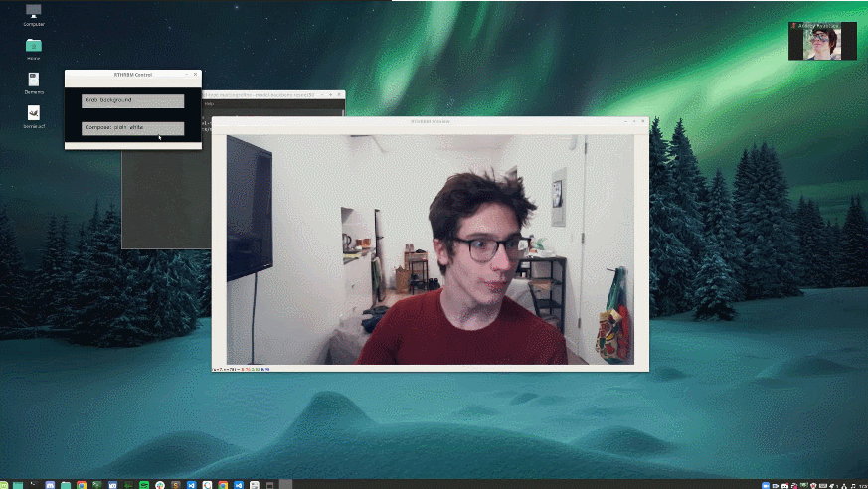Open the Home folder desktop icon

[33, 49]
